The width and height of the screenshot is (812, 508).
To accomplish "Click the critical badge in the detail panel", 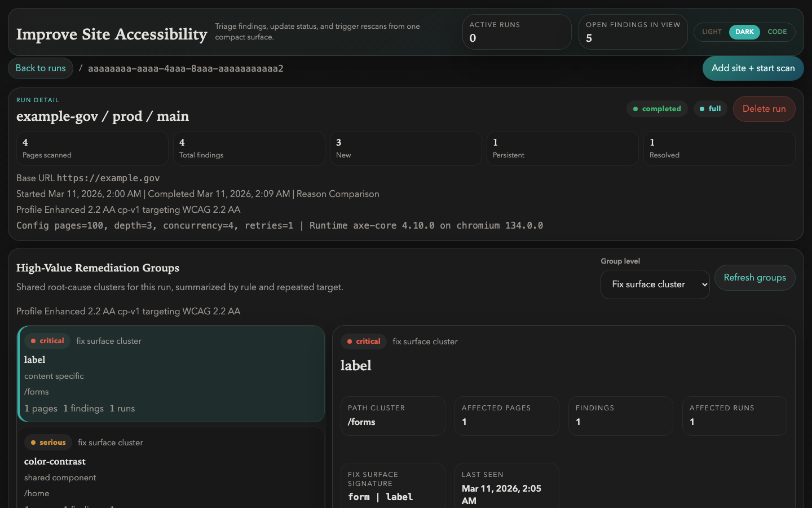I will 363,341.
